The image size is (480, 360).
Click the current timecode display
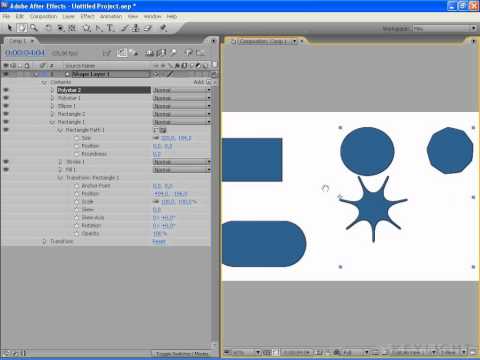pyautogui.click(x=25, y=53)
